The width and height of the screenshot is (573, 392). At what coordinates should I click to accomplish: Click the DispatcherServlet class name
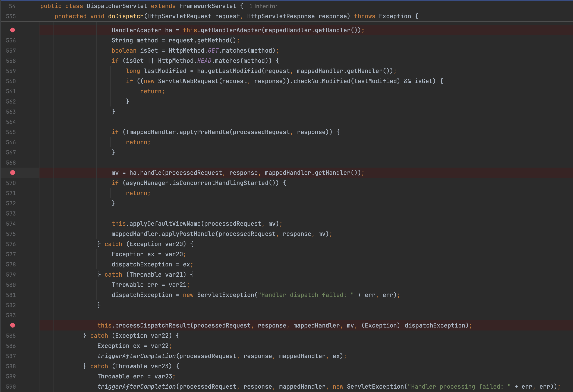[x=117, y=6]
